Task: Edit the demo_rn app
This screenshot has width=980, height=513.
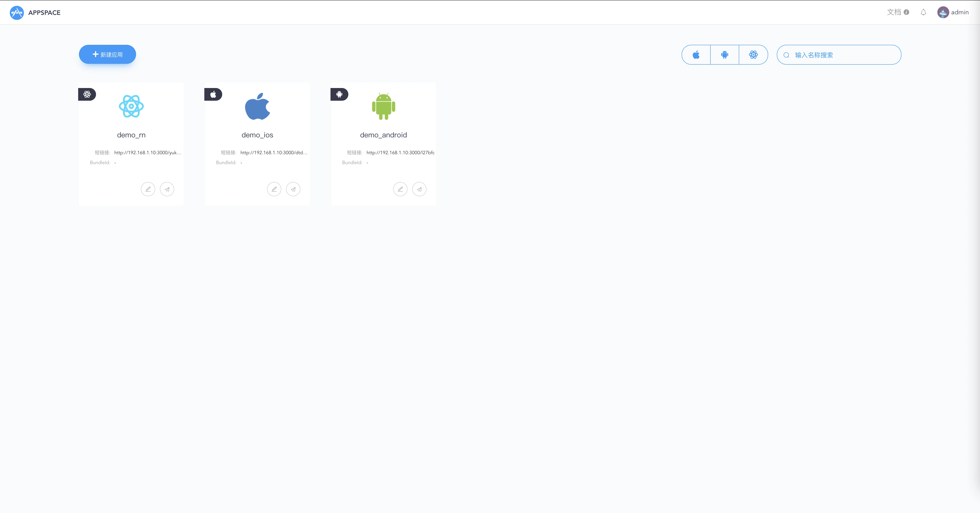Action: [148, 189]
